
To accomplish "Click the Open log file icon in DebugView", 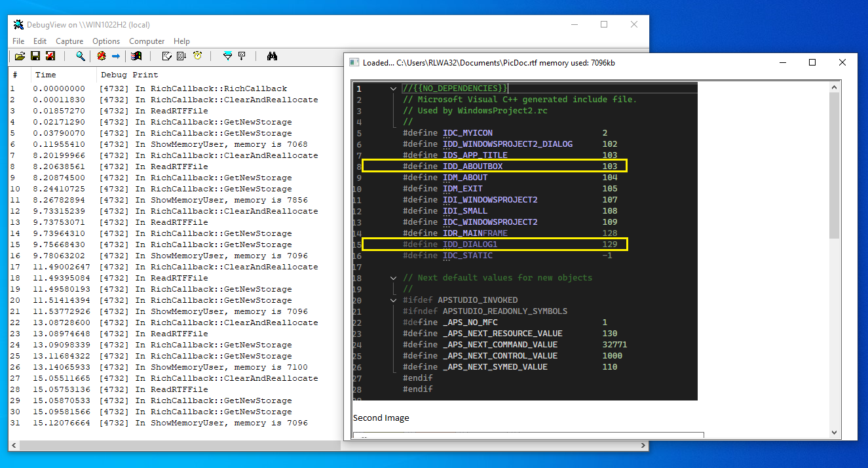I will click(x=20, y=56).
